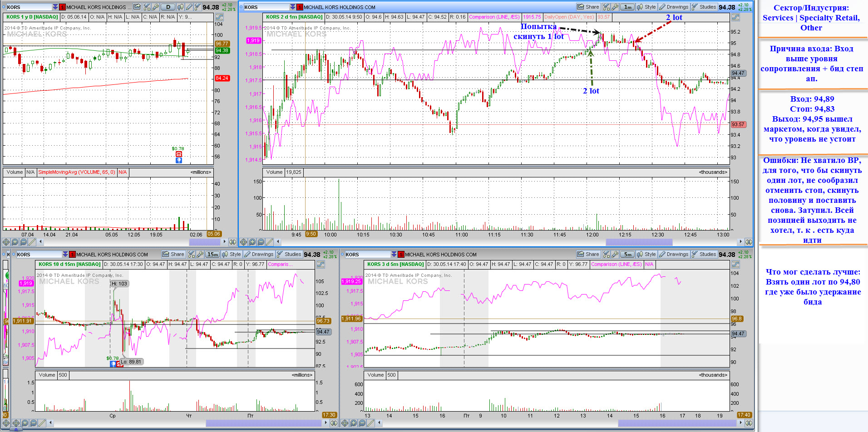This screenshot has width=868, height=432.
Task: Toggle chart scale icon on 5m chart header
Action: coord(736,264)
